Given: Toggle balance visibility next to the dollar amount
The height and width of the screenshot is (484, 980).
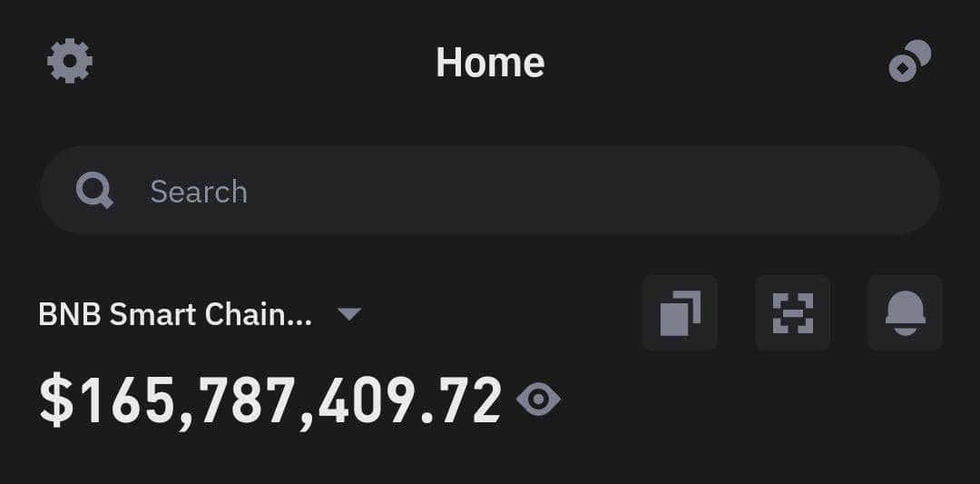Looking at the screenshot, I should 538,400.
